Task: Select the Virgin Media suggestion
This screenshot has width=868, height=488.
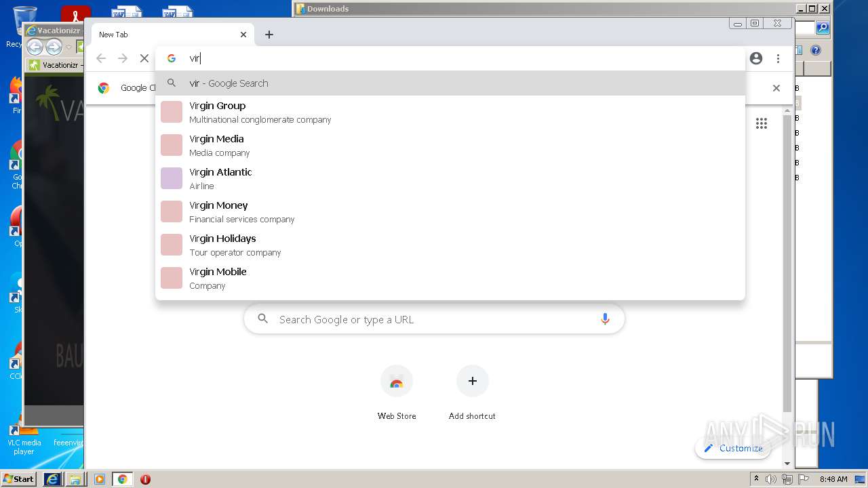Action: click(x=450, y=145)
